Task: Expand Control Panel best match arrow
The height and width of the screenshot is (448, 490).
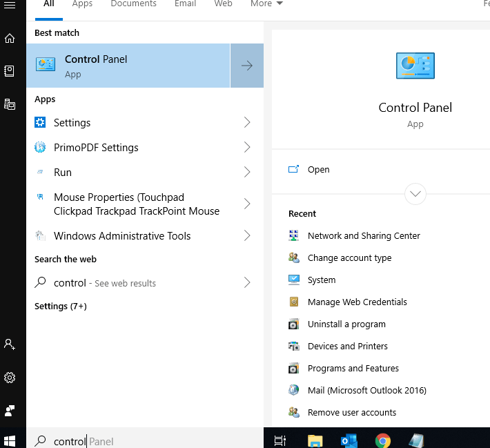Action: click(247, 66)
